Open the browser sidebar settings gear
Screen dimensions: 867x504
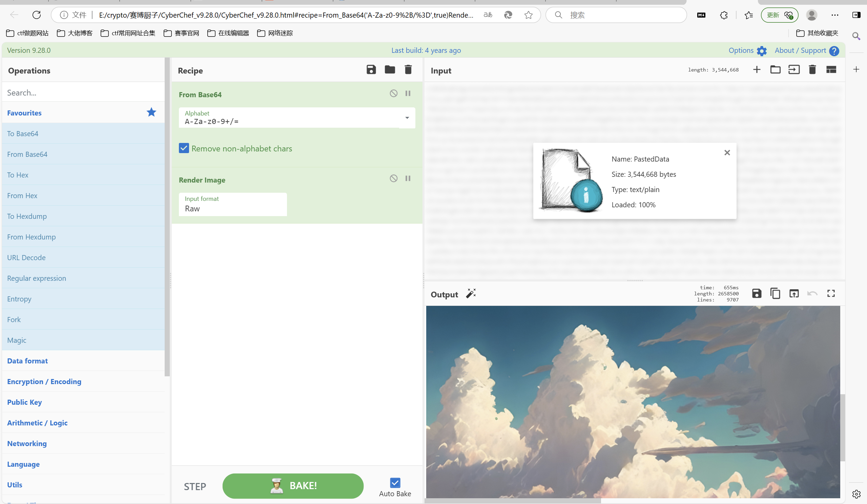[856, 494]
